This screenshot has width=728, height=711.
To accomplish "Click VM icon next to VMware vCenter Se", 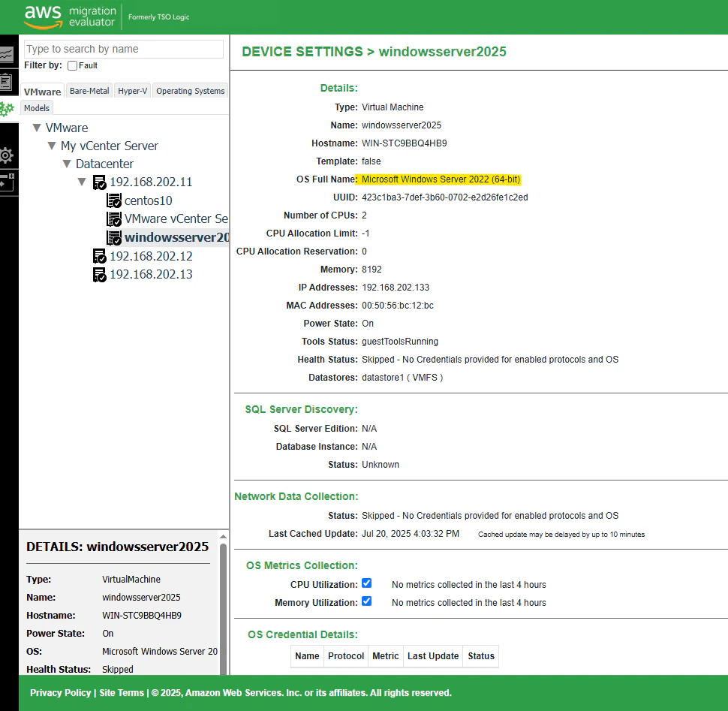I will click(x=114, y=218).
